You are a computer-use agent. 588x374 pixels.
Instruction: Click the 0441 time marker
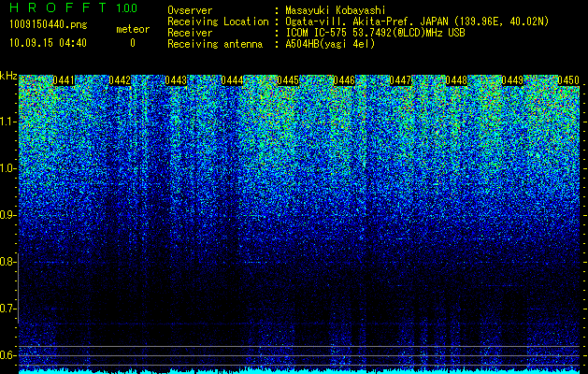[x=64, y=80]
